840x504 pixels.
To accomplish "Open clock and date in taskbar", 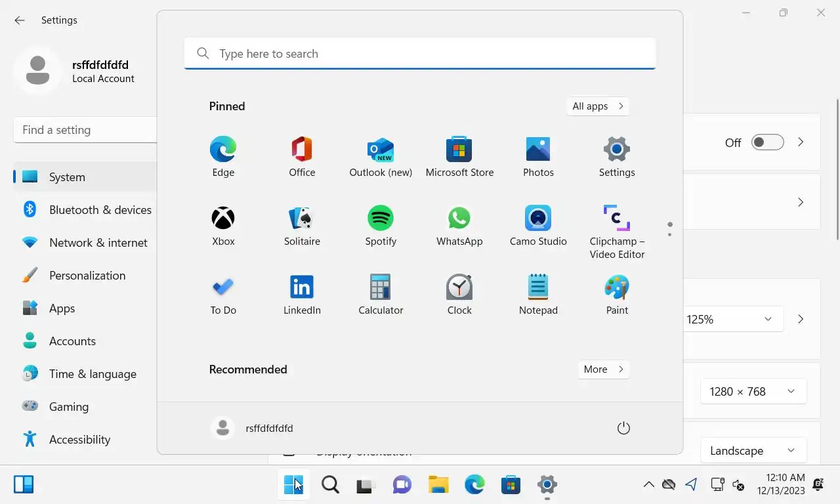I will click(781, 484).
